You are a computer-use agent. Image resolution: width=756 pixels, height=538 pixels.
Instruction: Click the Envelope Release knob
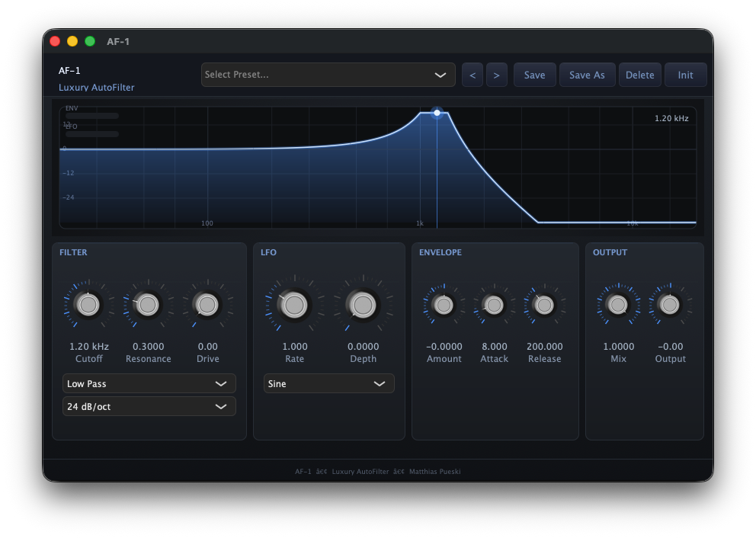click(544, 305)
